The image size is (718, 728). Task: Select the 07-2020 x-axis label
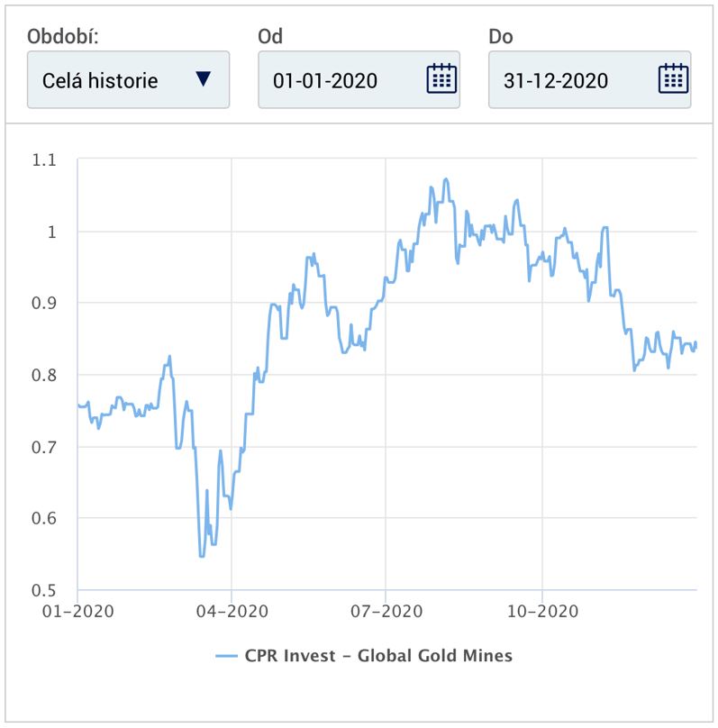click(x=386, y=610)
